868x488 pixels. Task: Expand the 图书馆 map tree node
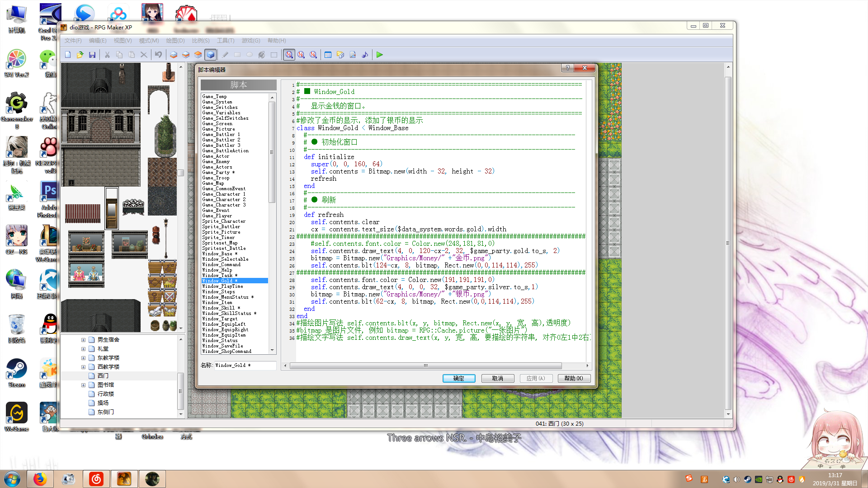coord(83,385)
